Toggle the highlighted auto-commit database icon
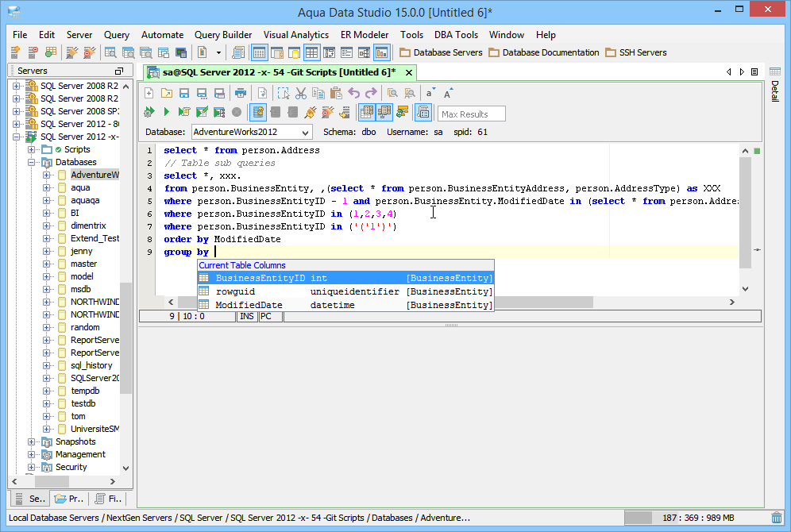791x532 pixels. coord(257,113)
